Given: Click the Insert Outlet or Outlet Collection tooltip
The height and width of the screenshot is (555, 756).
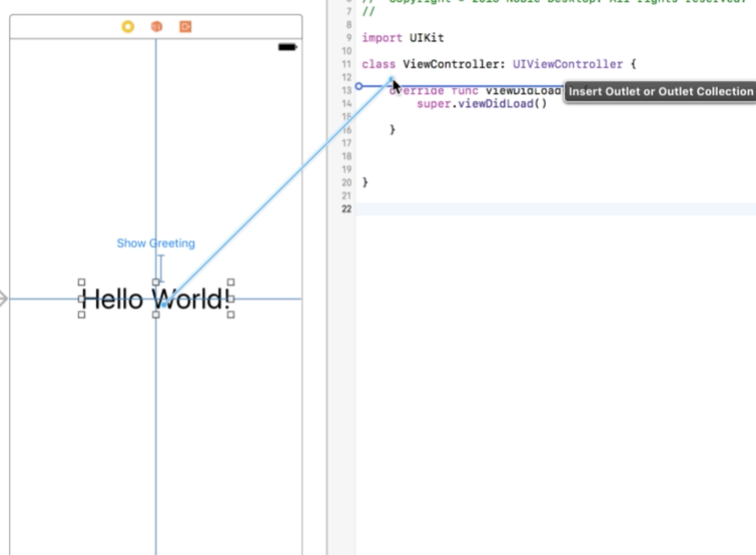Looking at the screenshot, I should tap(660, 91).
